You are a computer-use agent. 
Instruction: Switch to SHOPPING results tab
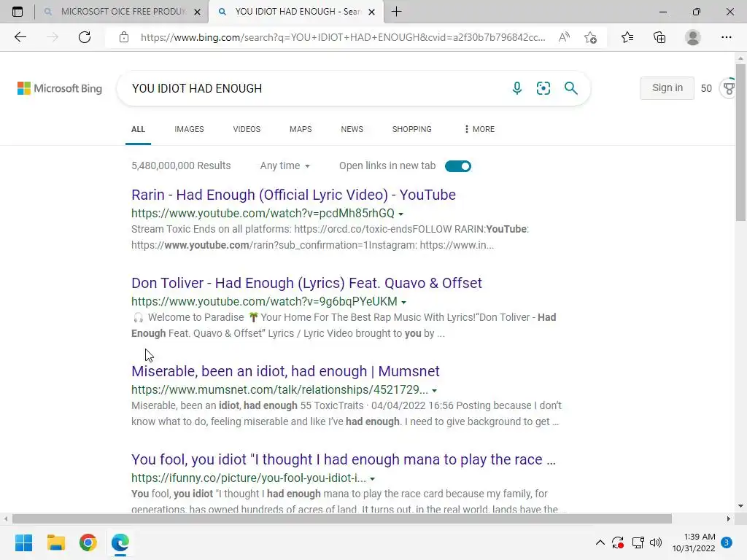pos(411,129)
